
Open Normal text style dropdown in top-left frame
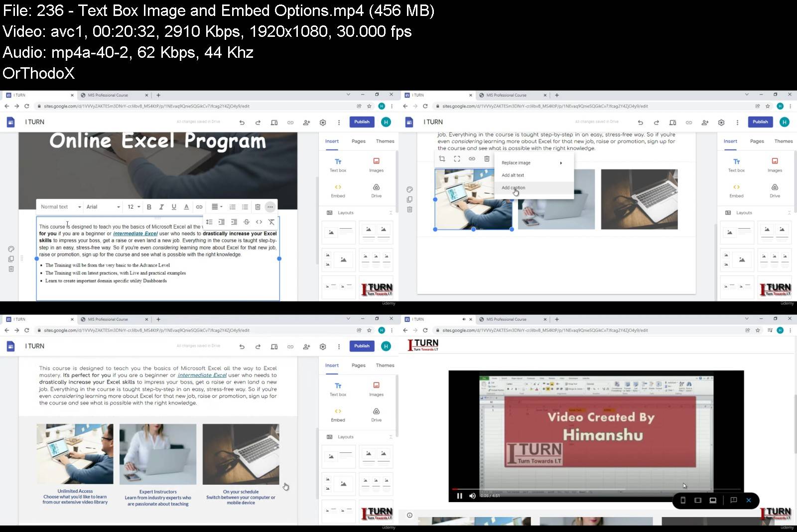coord(61,207)
